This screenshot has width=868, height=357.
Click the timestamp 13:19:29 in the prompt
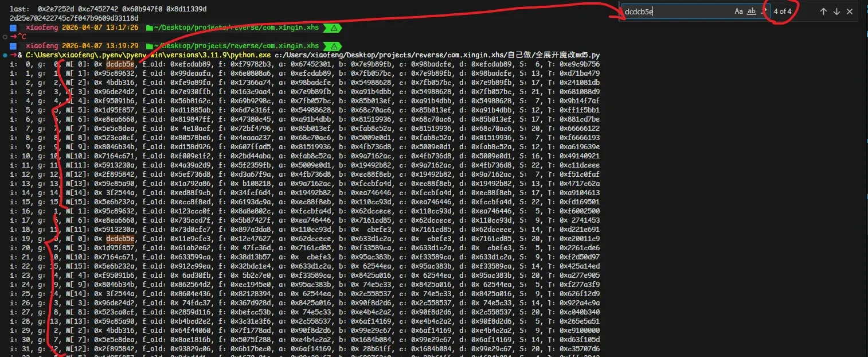(x=122, y=46)
